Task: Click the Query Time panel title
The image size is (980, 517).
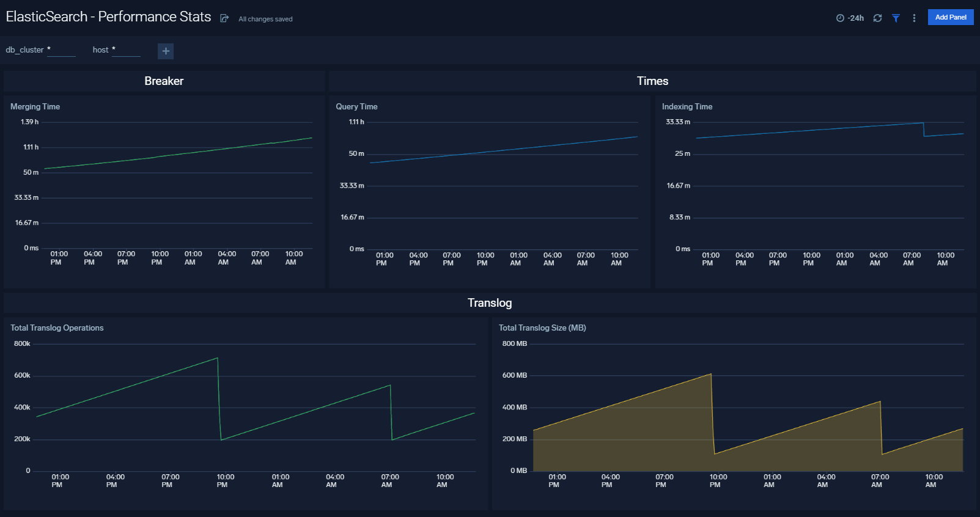Action: click(356, 107)
